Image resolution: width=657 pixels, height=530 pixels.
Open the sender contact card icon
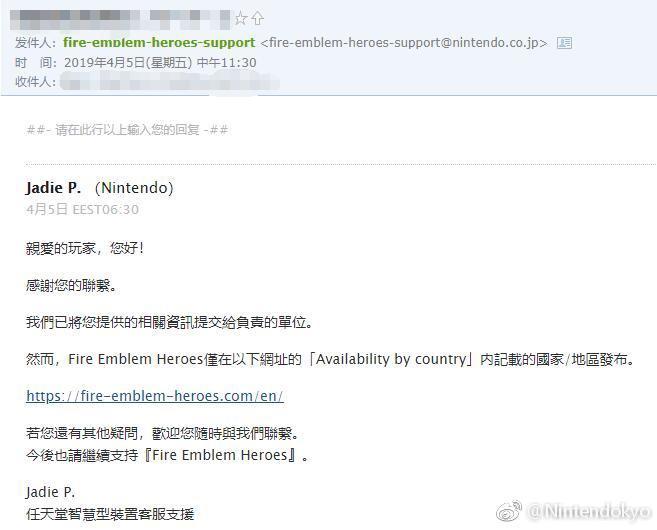tap(564, 43)
